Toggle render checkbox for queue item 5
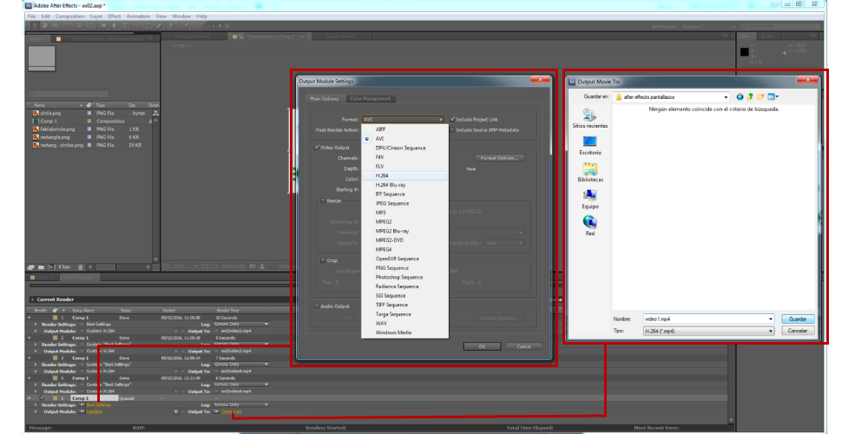Image resolution: width=868 pixels, height=434 pixels. click(42, 398)
